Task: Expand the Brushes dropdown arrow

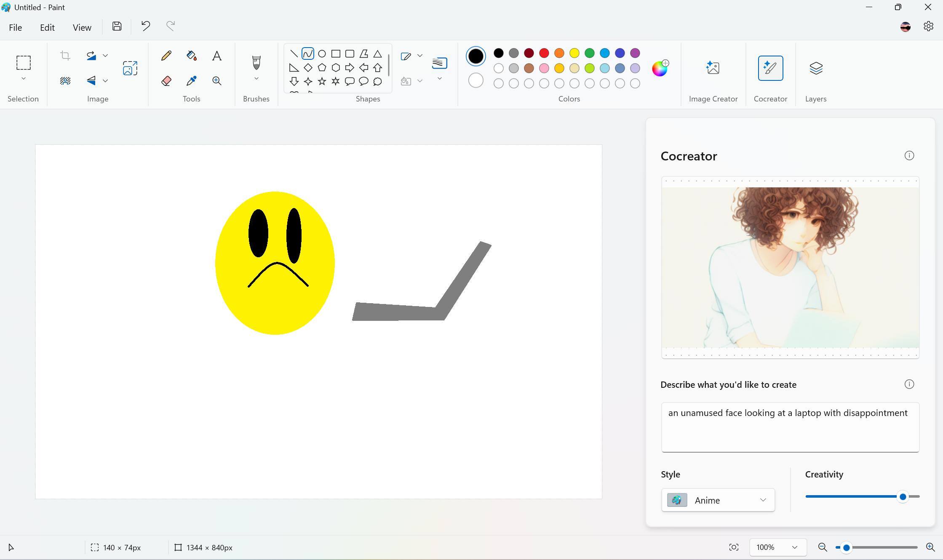Action: pos(256,79)
